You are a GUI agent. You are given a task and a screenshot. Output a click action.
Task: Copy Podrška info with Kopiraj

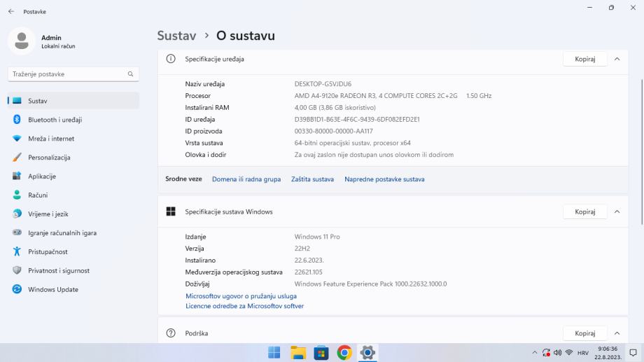[x=585, y=333]
